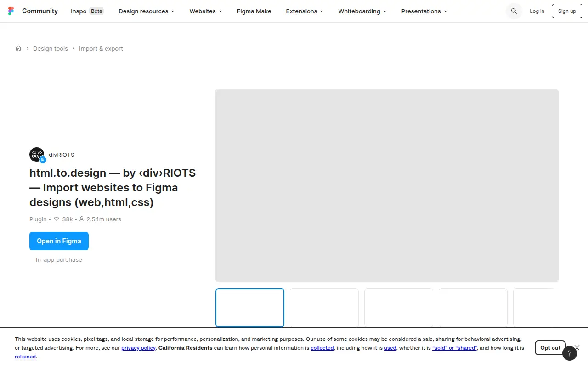The width and height of the screenshot is (588, 368).
Task: Open the Community menu item
Action: [x=40, y=11]
